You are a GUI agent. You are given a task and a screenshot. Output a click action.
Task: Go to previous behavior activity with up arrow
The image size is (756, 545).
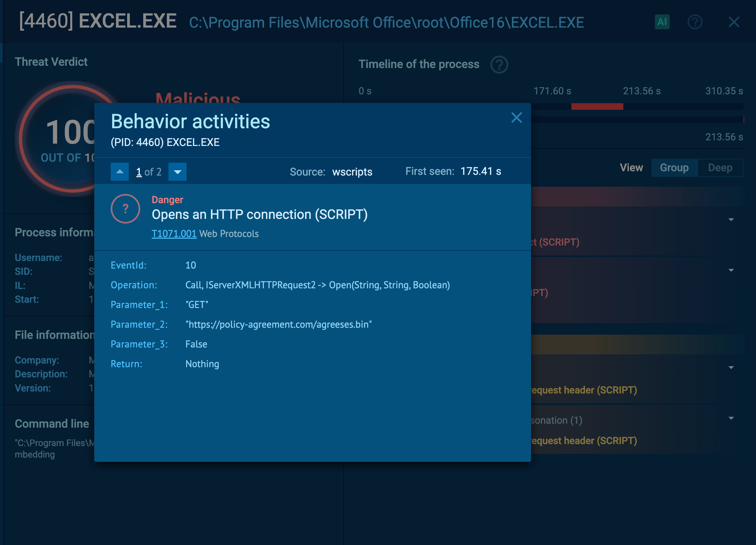(x=120, y=172)
